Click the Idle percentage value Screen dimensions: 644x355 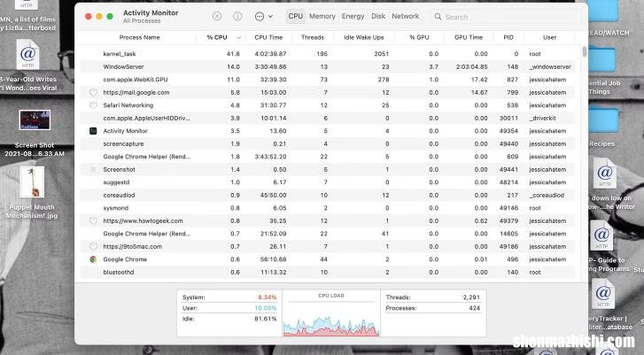click(x=266, y=319)
